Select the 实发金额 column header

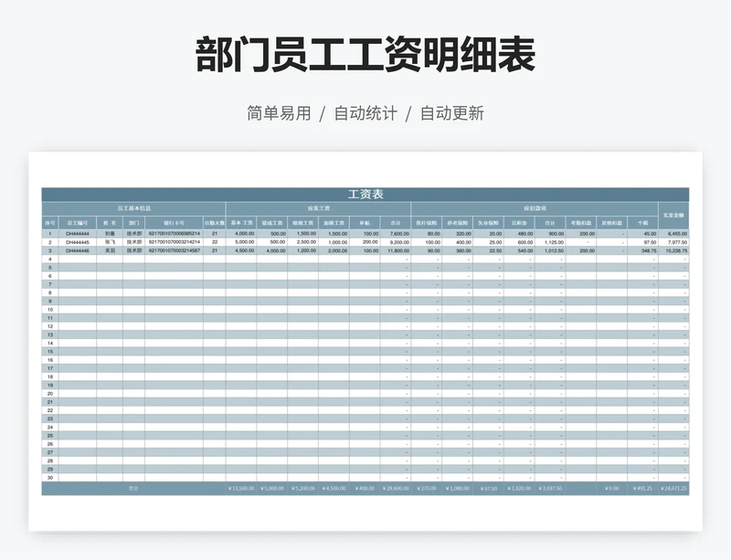(x=673, y=216)
